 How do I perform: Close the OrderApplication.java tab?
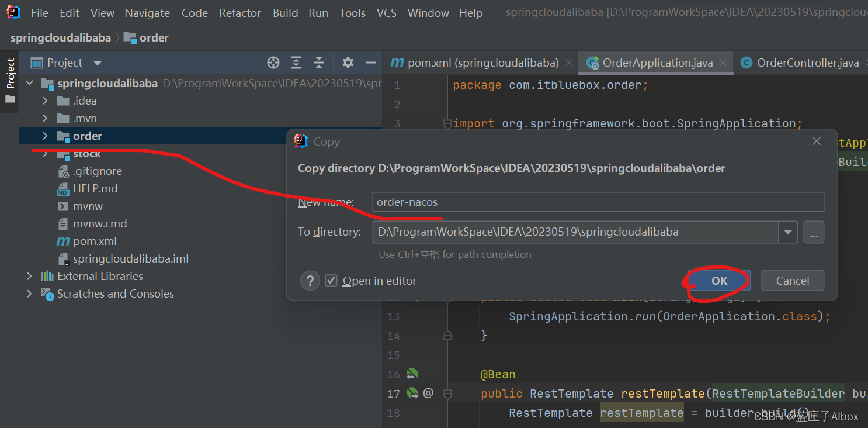click(724, 63)
